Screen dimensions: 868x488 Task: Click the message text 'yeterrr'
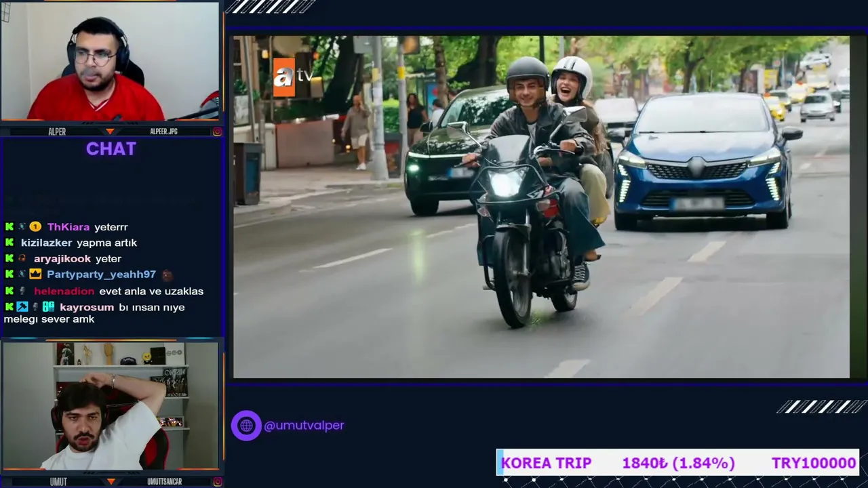point(111,227)
